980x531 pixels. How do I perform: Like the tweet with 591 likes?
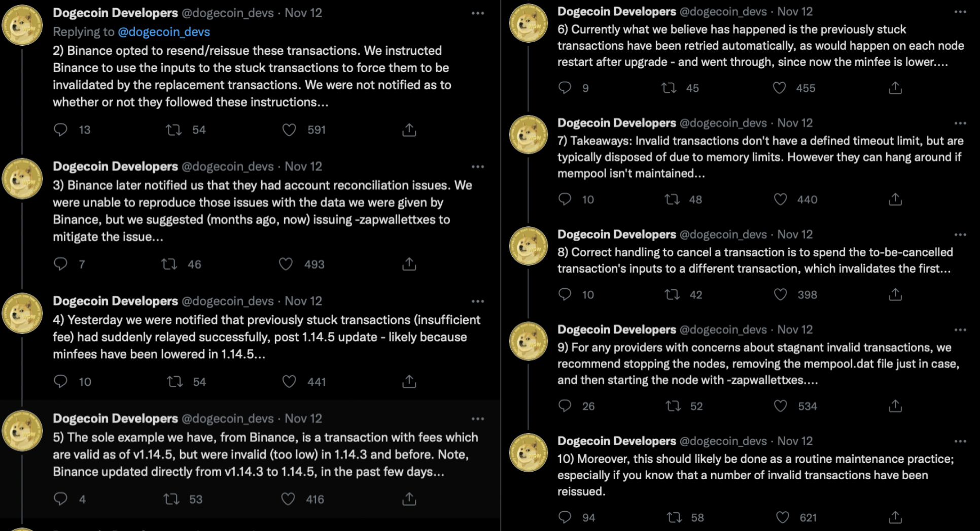tap(289, 130)
